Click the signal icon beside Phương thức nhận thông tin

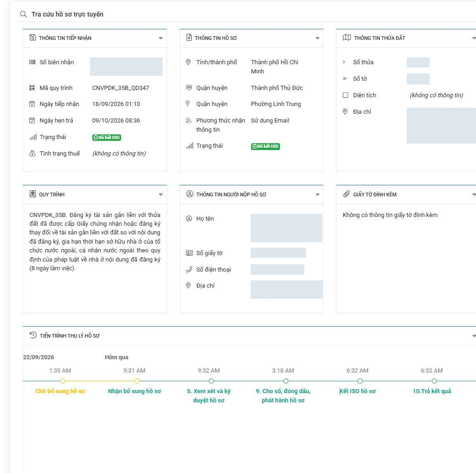tap(189, 121)
